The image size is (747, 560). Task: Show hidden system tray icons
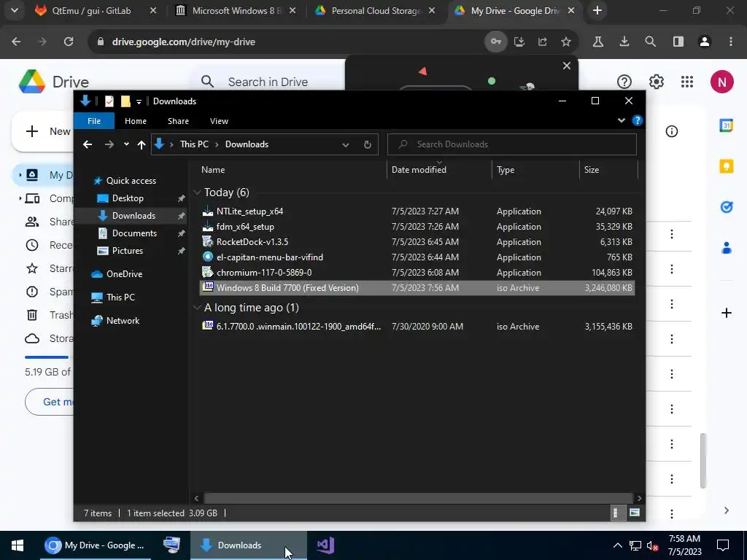pyautogui.click(x=617, y=545)
